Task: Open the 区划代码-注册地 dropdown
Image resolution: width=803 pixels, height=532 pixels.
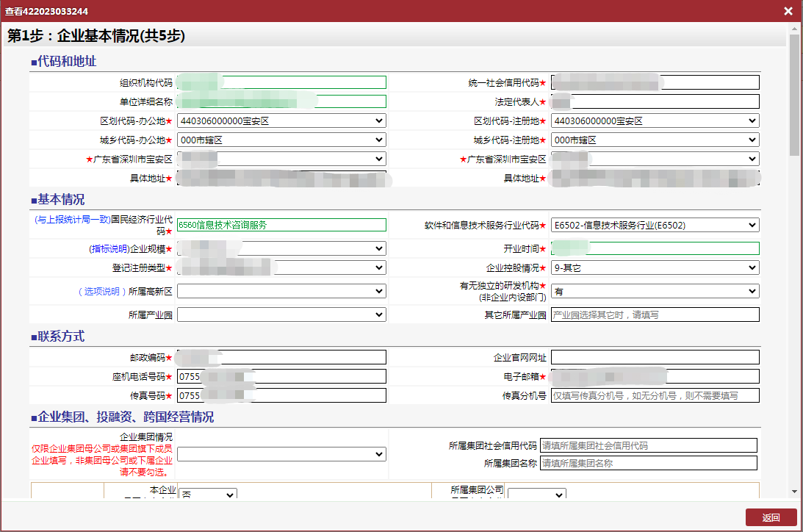Action: [655, 121]
